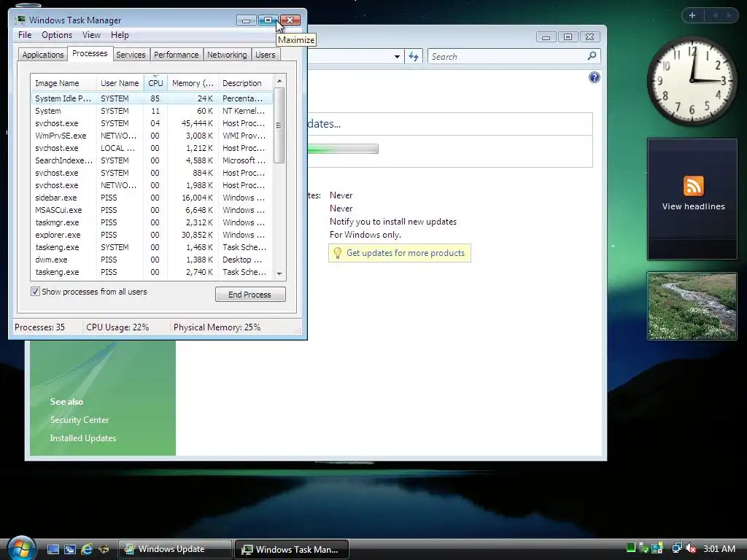Open Installed Updates link
This screenshot has width=747, height=560.
point(83,438)
